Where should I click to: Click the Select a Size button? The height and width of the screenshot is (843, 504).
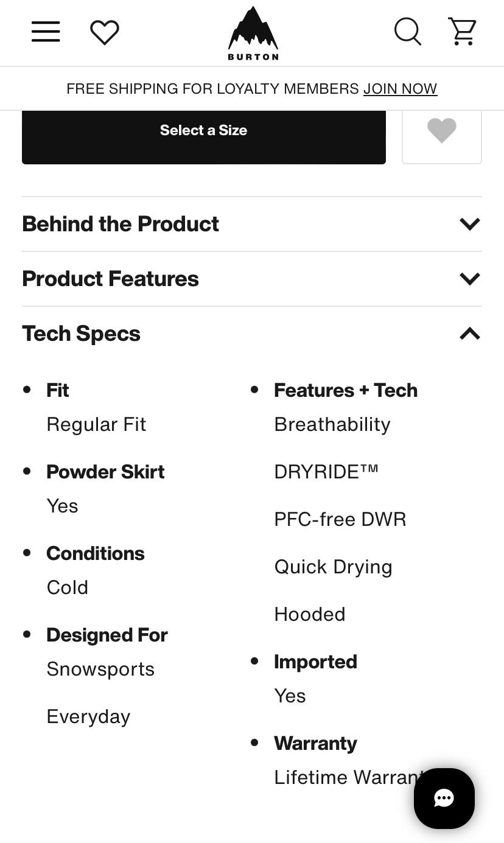click(203, 131)
